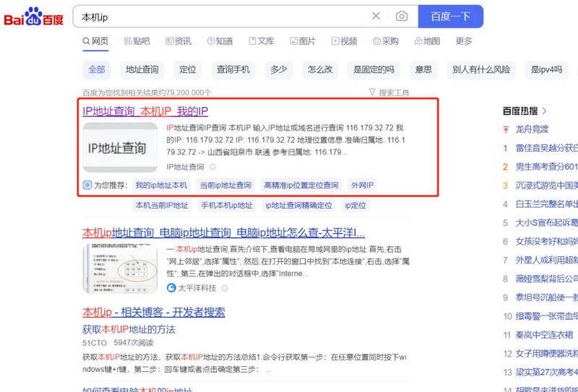The height and width of the screenshot is (392, 578).
Task: Open the 地图 tab
Action: pyautogui.click(x=427, y=41)
